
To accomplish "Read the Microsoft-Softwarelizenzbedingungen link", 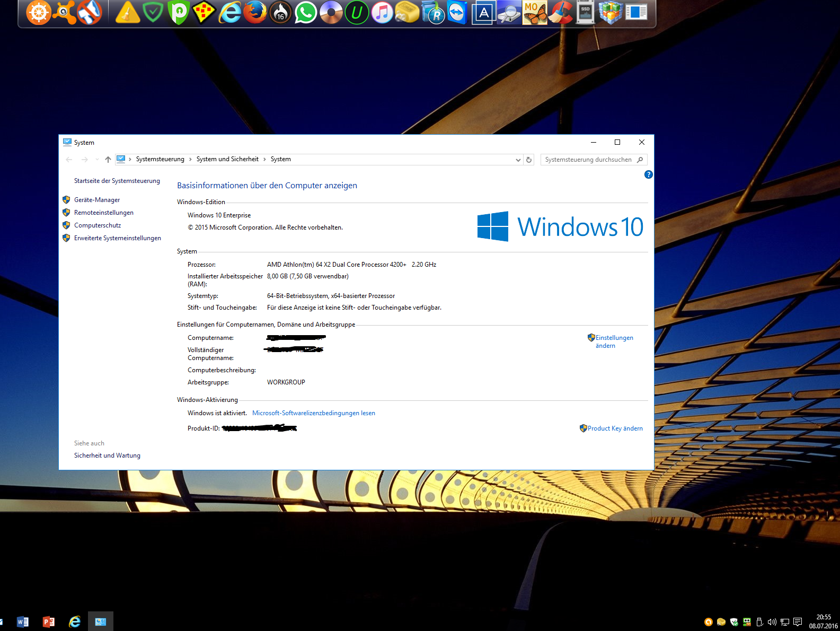I will click(x=313, y=413).
